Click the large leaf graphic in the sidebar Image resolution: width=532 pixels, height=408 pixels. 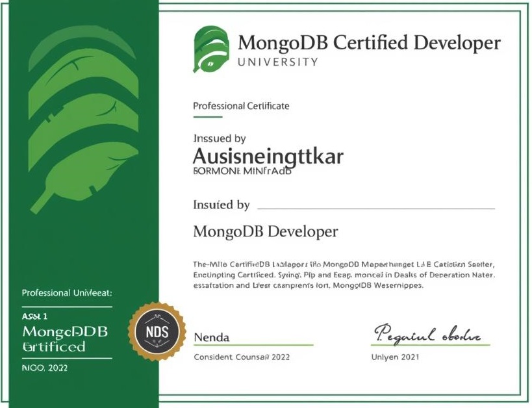point(83,120)
